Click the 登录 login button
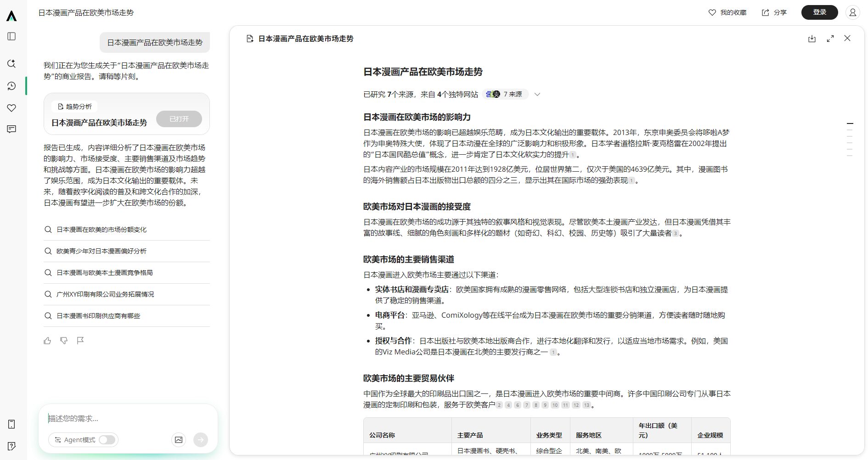The width and height of the screenshot is (868, 460). pos(819,12)
